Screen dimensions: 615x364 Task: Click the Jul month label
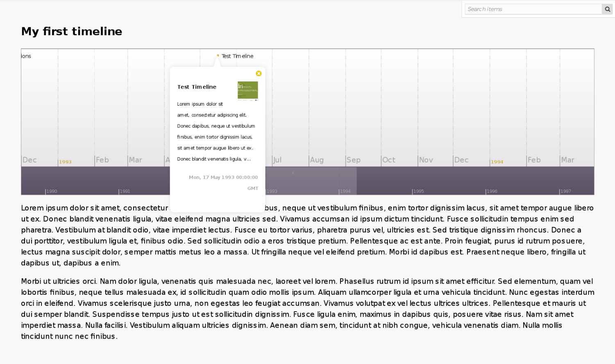pyautogui.click(x=277, y=160)
